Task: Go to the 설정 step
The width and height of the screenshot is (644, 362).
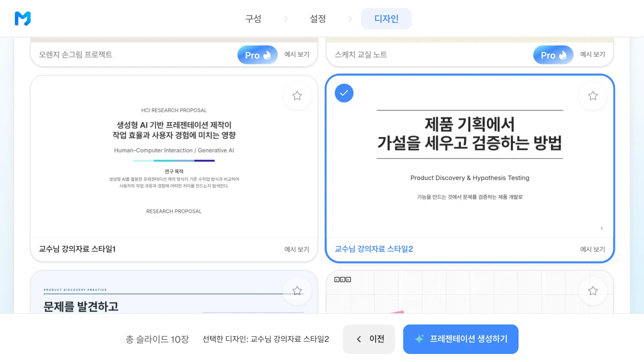Action: 318,19
